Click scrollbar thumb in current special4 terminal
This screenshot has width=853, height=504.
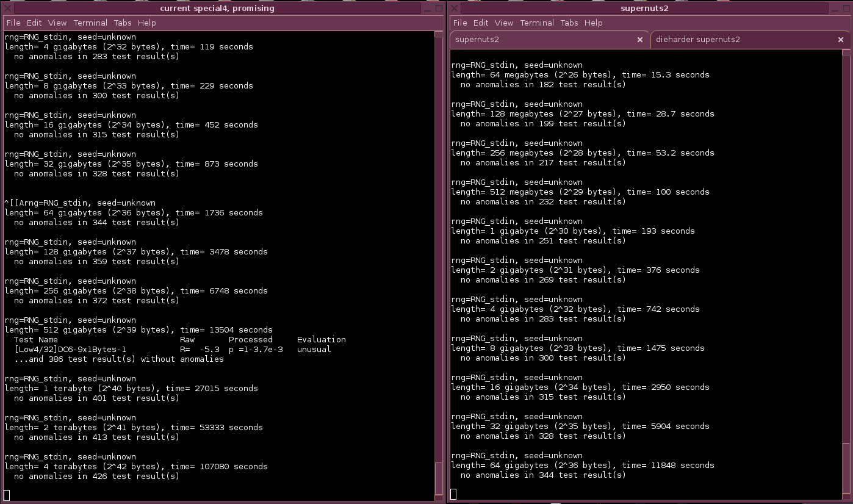pyautogui.click(x=439, y=477)
